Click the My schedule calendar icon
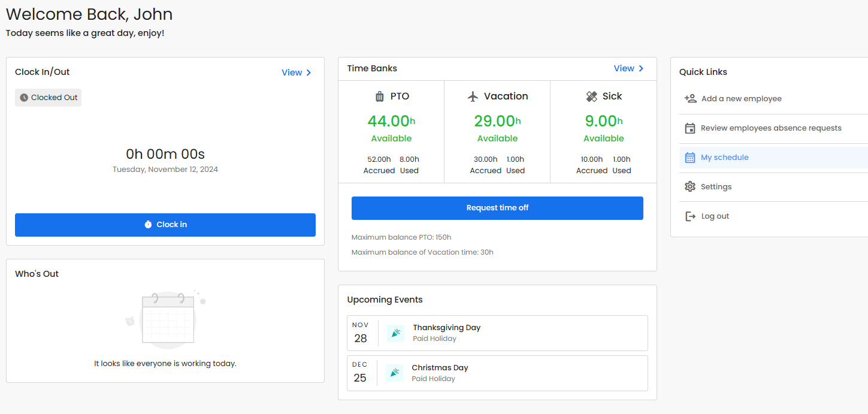 [690, 158]
